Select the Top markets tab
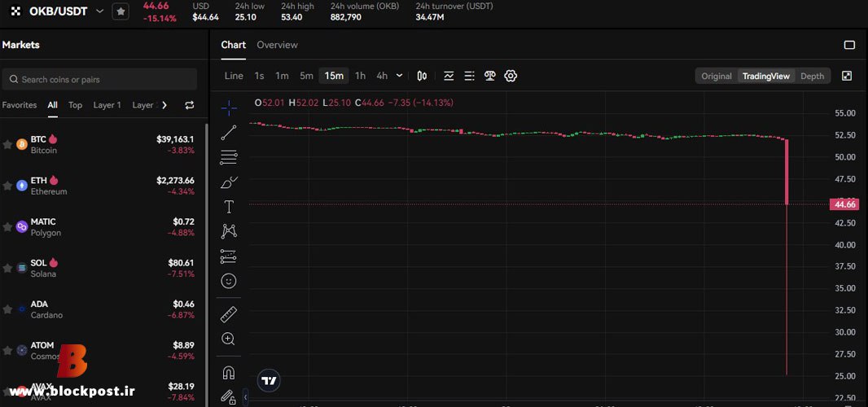Screen dimensions: 868x407 coord(75,105)
